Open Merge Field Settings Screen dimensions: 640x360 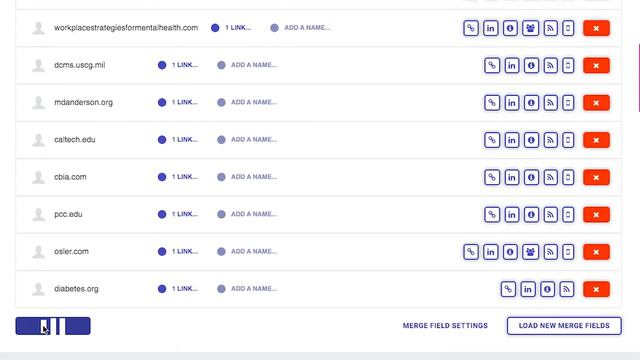445,326
